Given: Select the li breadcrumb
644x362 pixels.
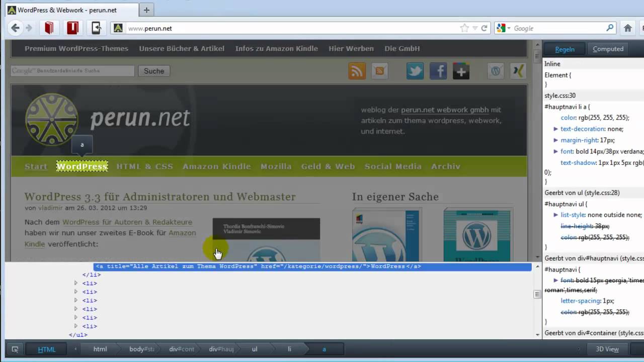Looking at the screenshot, I should point(289,349).
